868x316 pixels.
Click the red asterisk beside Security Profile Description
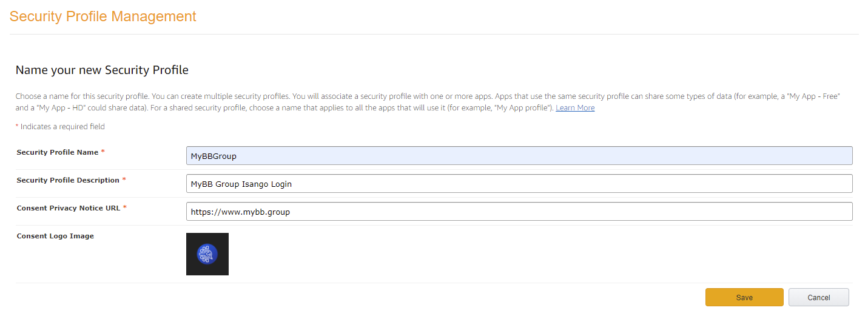point(124,180)
